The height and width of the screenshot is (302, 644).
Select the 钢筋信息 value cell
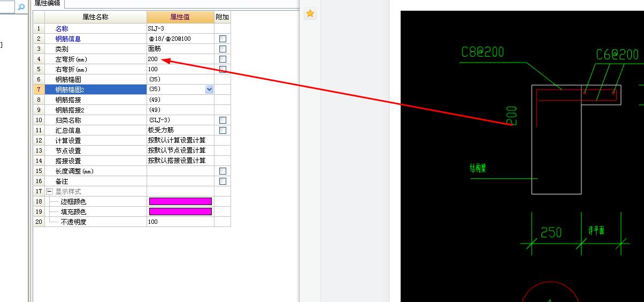(x=180, y=39)
